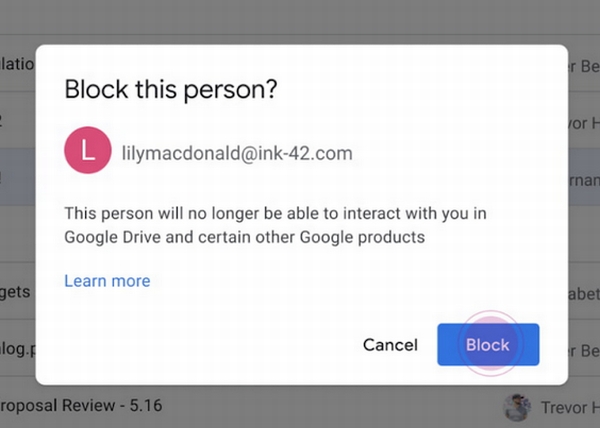Open the Learn more link
Image resolution: width=600 pixels, height=428 pixels.
click(107, 281)
